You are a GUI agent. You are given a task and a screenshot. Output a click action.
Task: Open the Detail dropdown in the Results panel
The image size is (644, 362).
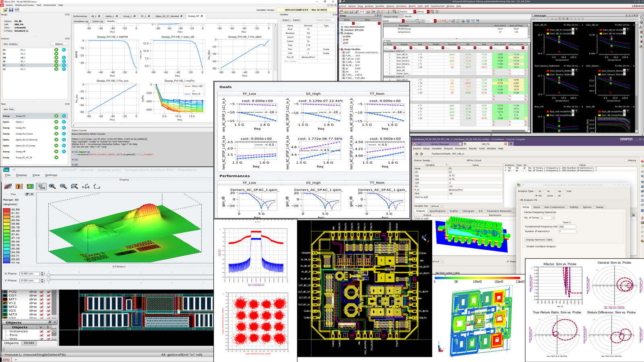coord(403,21)
